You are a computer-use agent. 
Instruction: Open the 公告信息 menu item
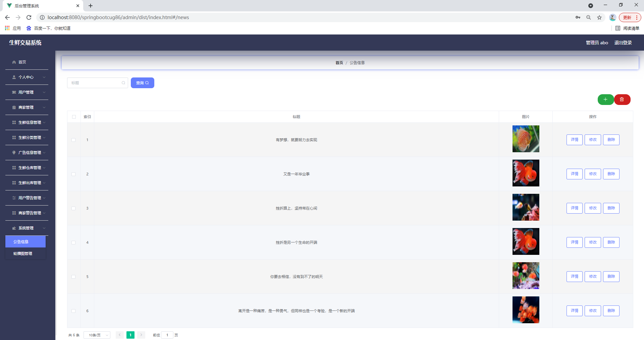pyautogui.click(x=20, y=241)
